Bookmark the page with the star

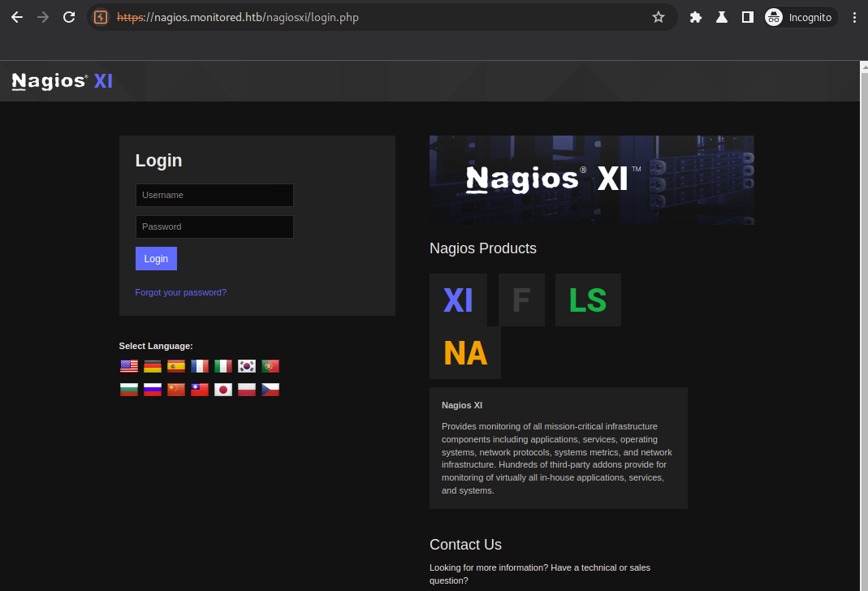[659, 16]
